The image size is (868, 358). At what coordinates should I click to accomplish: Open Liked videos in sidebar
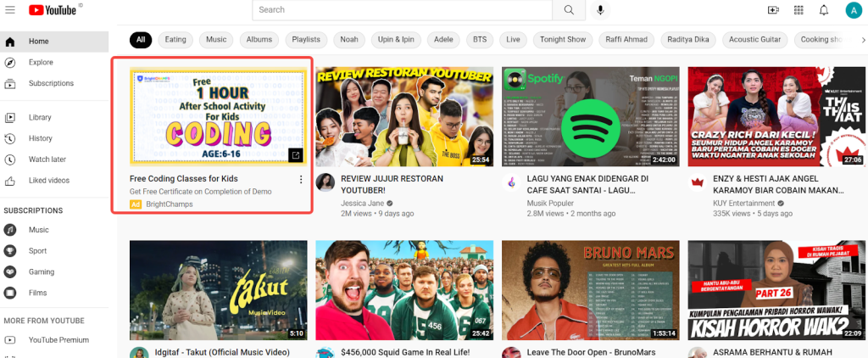54,181
